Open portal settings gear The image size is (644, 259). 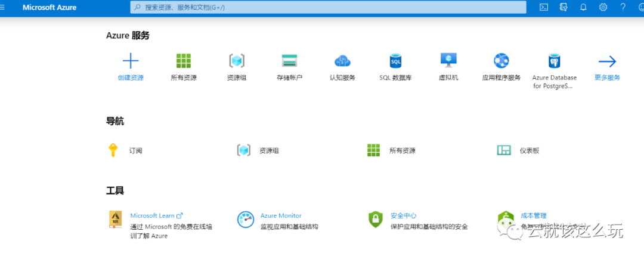[x=603, y=7]
